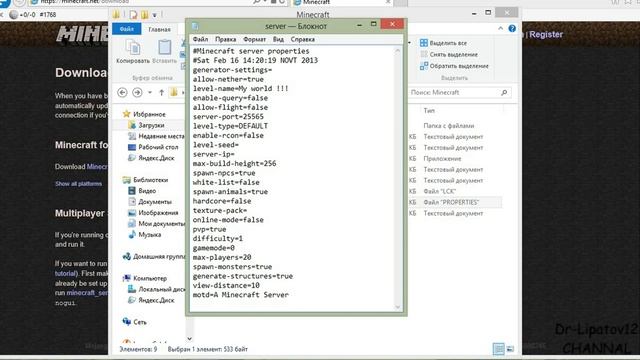This screenshot has height=360, width=640.
Task: Open quick access toolbar dropdown arrow
Action: (155, 15)
